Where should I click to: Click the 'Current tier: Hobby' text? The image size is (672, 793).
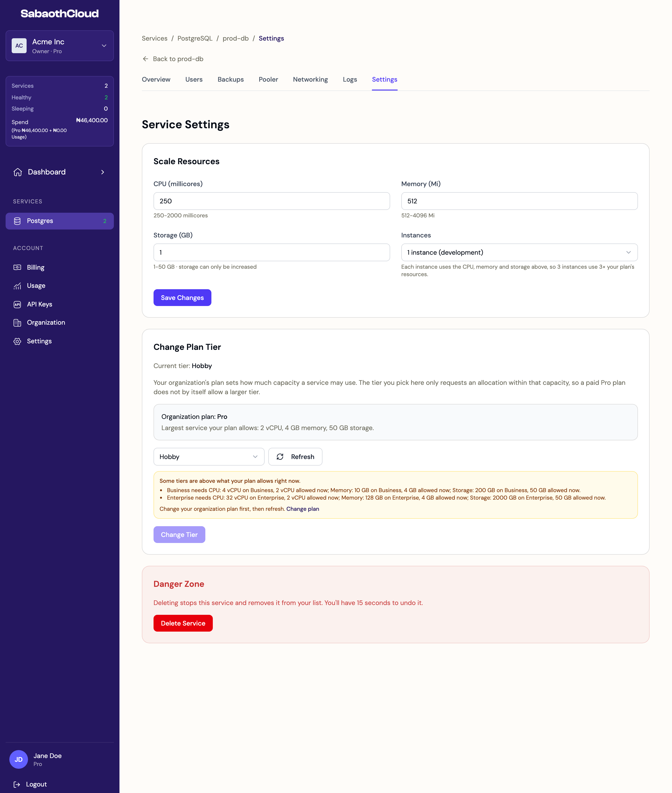[x=182, y=366]
